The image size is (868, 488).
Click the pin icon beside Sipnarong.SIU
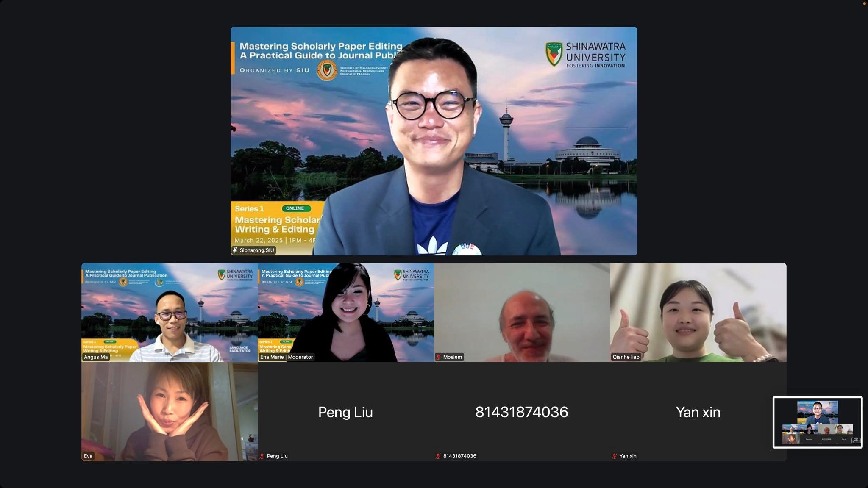pos(235,250)
